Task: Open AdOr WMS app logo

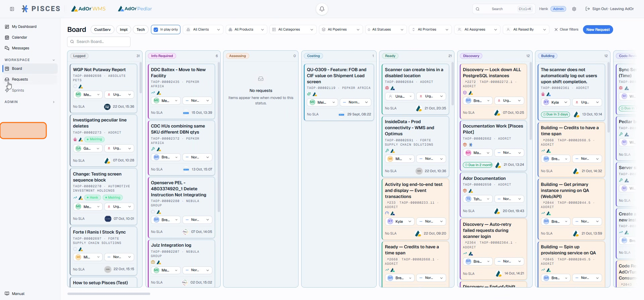Action: point(89,9)
